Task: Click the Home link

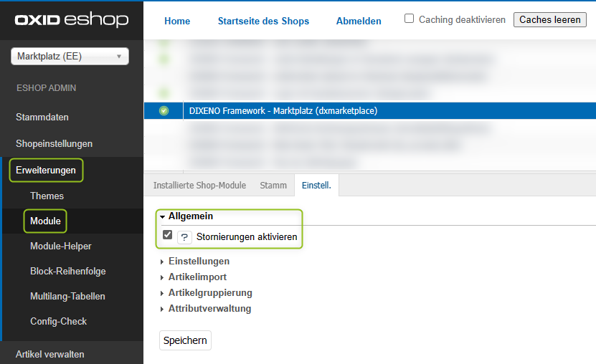Action: pos(177,21)
